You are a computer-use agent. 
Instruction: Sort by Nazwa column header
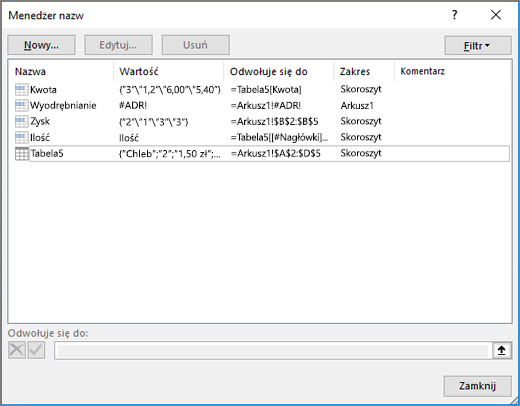(x=30, y=72)
